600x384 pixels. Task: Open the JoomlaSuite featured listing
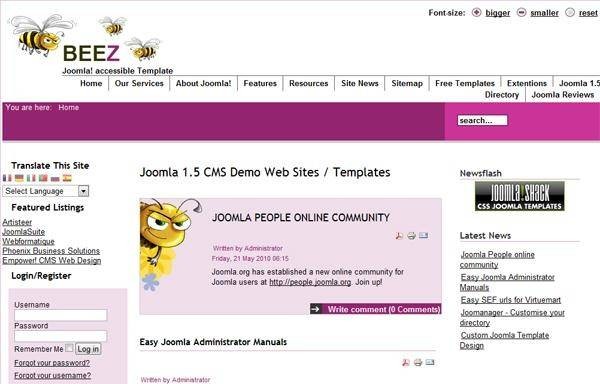pyautogui.click(x=24, y=231)
